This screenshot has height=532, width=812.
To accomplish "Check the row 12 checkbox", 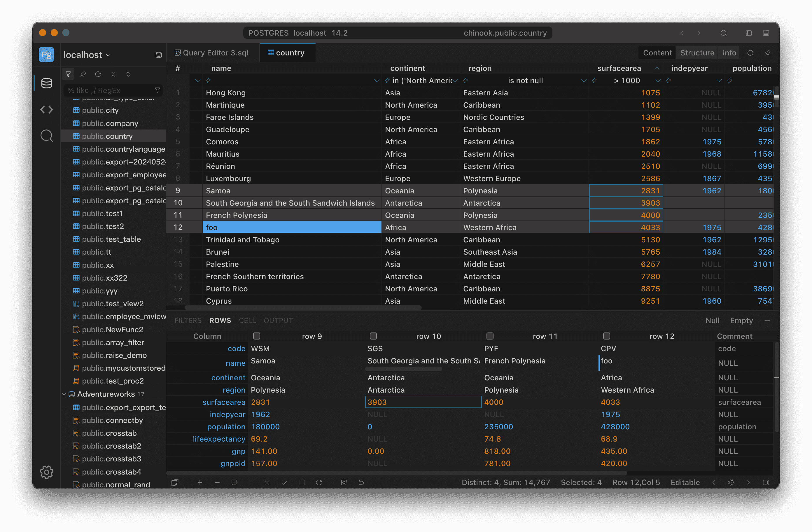I will pos(607,336).
